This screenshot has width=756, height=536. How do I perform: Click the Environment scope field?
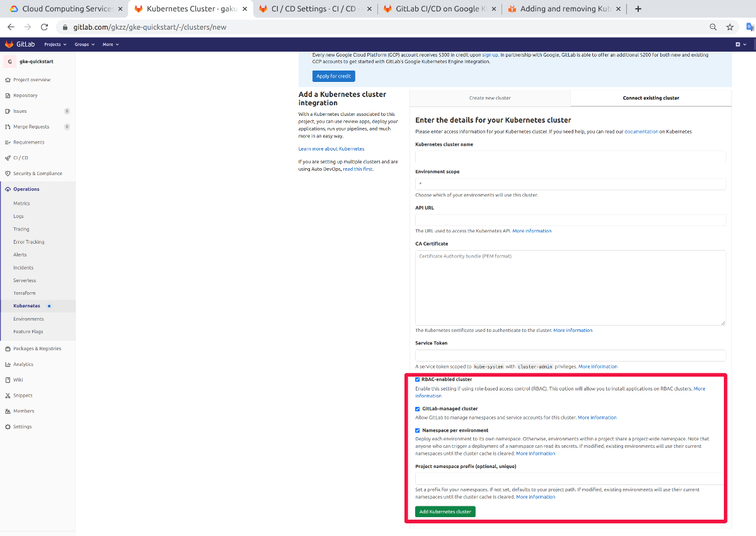pos(571,184)
